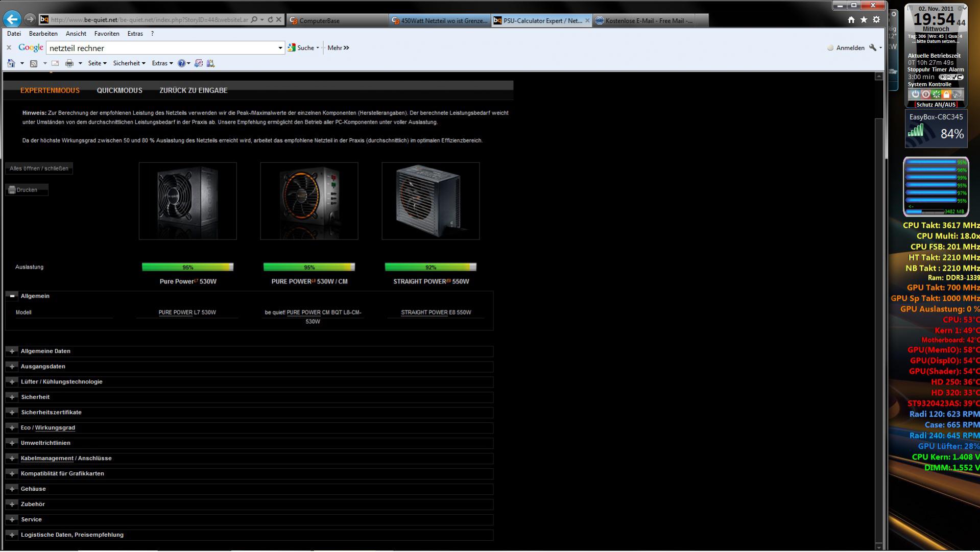Expand Lüfter / Kühlungstechnologie section
This screenshot has width=980, height=552.
point(12,382)
